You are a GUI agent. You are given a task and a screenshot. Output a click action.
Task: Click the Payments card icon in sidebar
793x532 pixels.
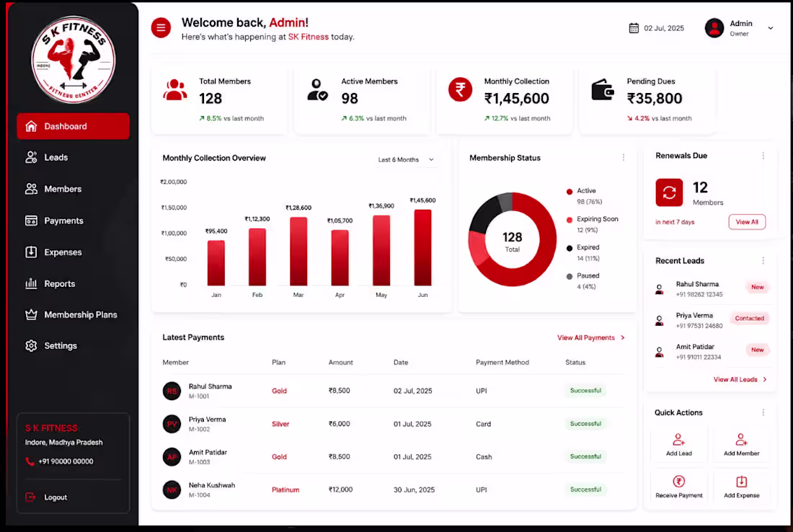[x=31, y=221]
